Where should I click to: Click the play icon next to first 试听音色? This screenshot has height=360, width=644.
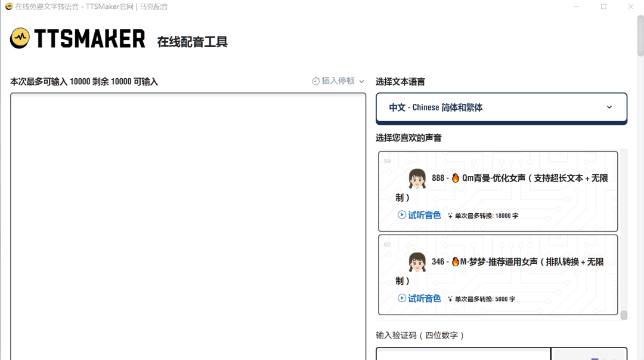click(401, 214)
